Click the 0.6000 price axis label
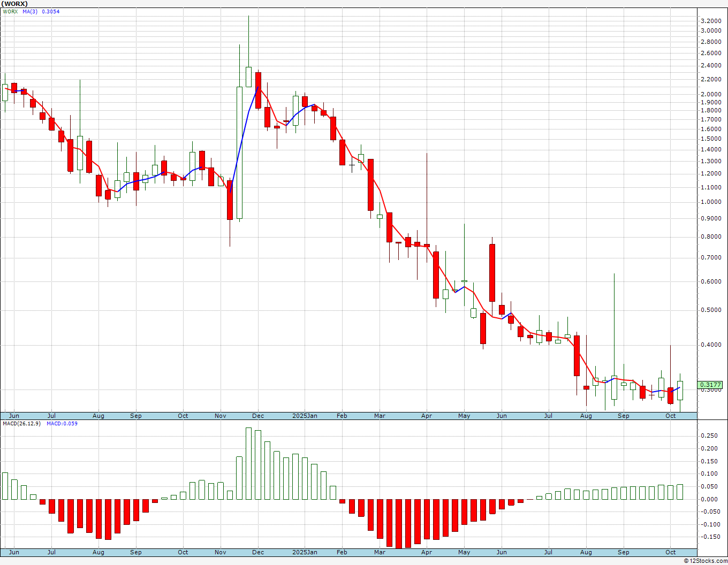The width and height of the screenshot is (728, 565). coord(710,281)
